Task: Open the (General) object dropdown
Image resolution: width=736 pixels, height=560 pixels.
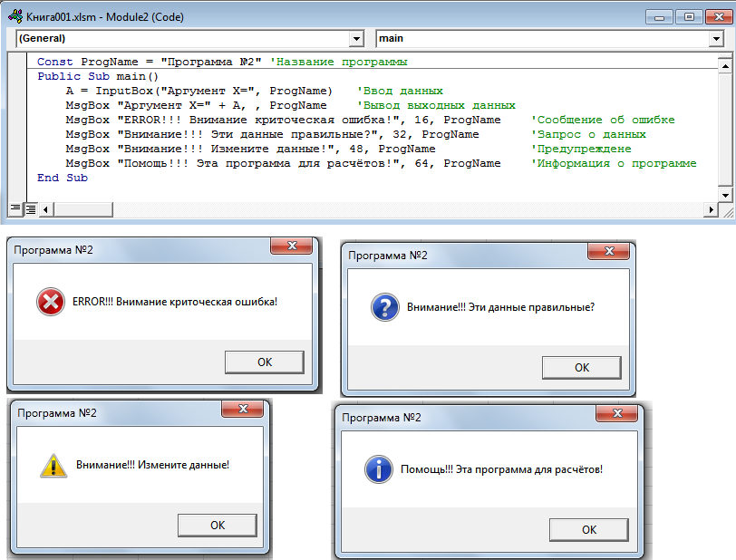Action: point(357,38)
